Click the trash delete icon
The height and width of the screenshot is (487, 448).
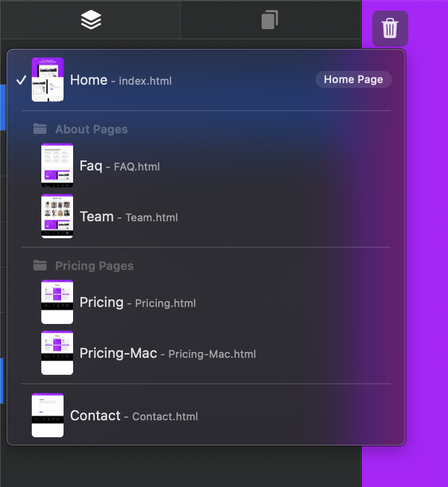click(390, 28)
